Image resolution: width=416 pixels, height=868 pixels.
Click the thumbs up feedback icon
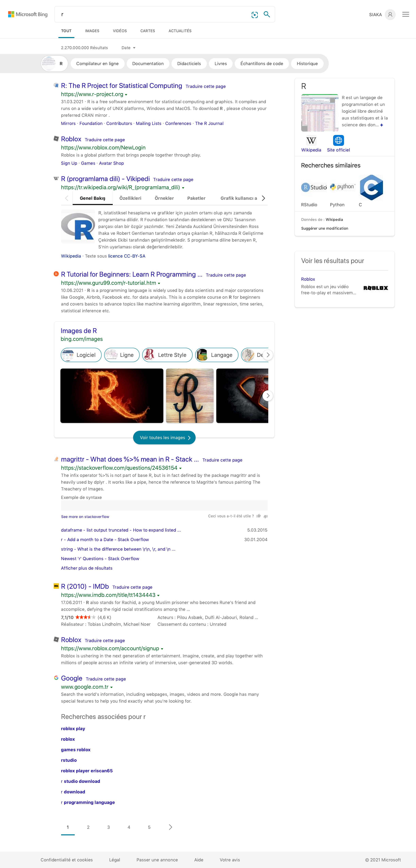(x=258, y=516)
